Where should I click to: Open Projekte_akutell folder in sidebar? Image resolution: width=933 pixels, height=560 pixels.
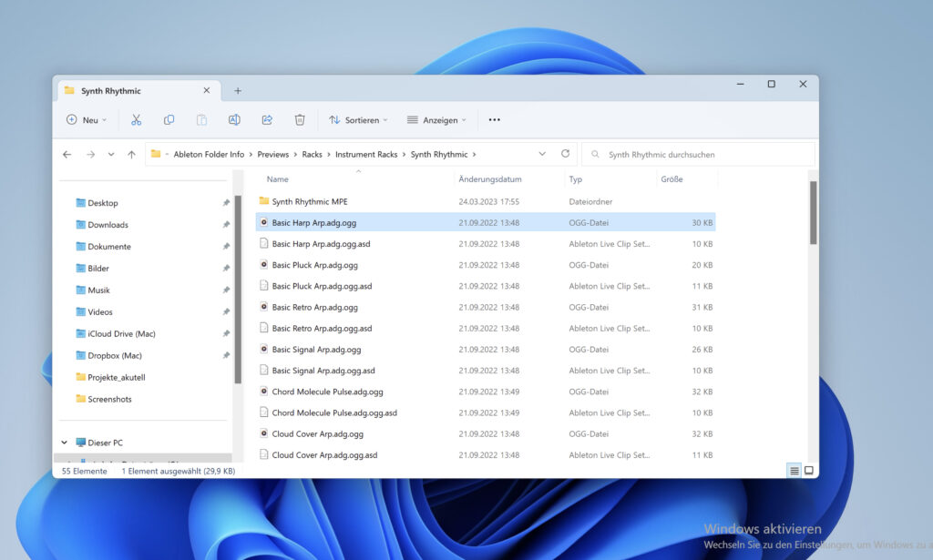pos(117,377)
